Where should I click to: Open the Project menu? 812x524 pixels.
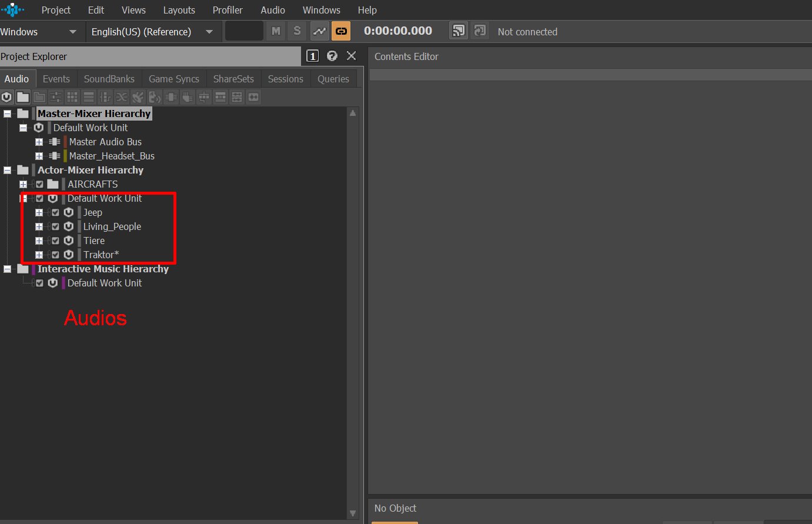pos(56,10)
